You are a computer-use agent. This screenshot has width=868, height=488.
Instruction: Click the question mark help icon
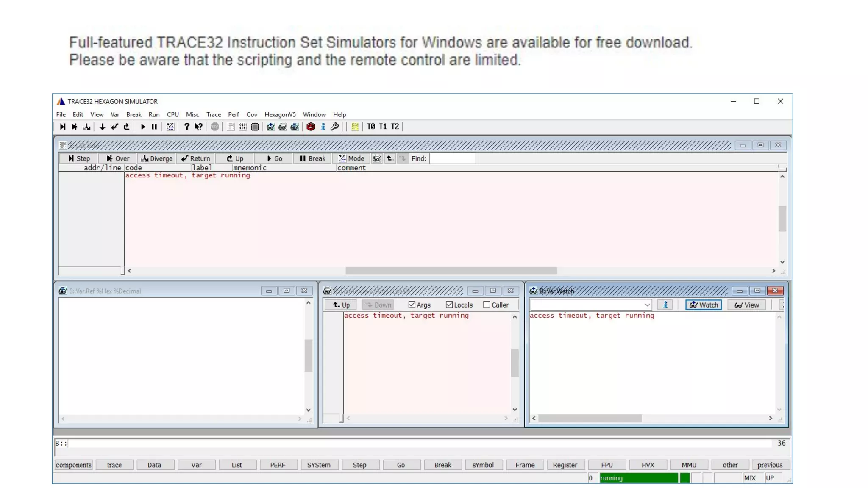pyautogui.click(x=186, y=127)
